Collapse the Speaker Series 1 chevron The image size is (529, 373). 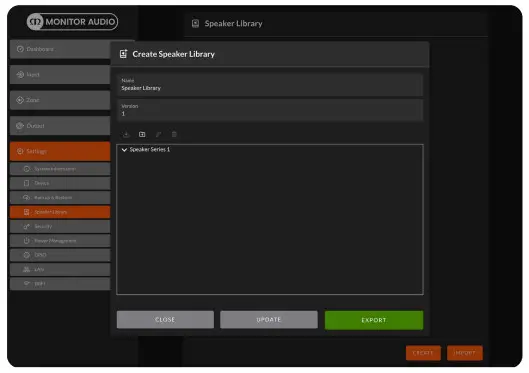[124, 149]
